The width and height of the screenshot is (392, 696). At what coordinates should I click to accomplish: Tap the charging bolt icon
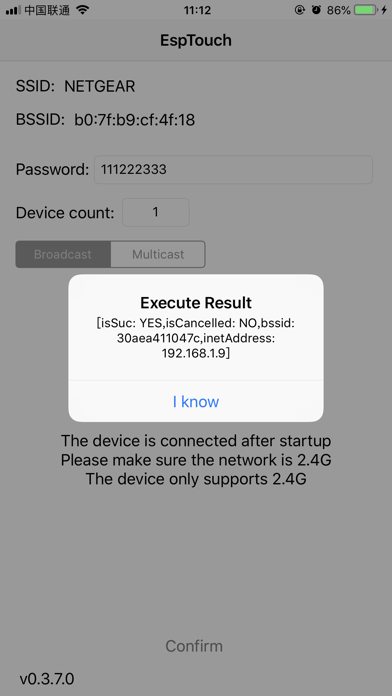point(384,10)
